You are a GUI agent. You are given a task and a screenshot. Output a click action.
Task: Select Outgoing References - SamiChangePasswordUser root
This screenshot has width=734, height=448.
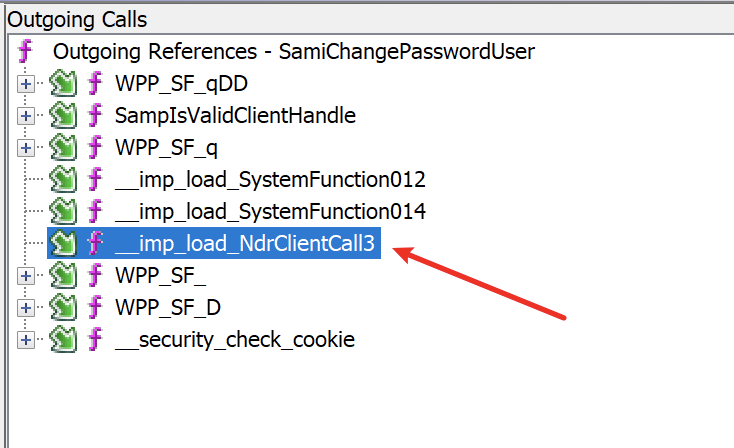tap(294, 51)
